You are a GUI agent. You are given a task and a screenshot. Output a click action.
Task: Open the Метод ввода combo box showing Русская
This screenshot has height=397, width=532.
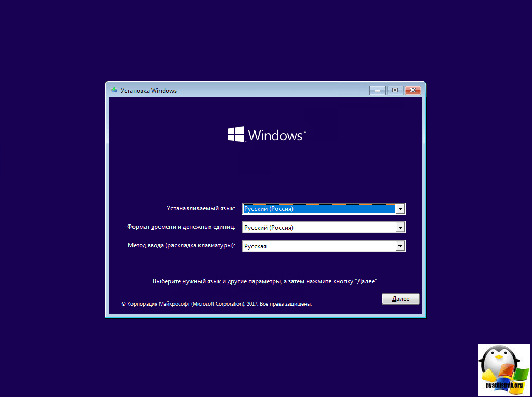324,246
